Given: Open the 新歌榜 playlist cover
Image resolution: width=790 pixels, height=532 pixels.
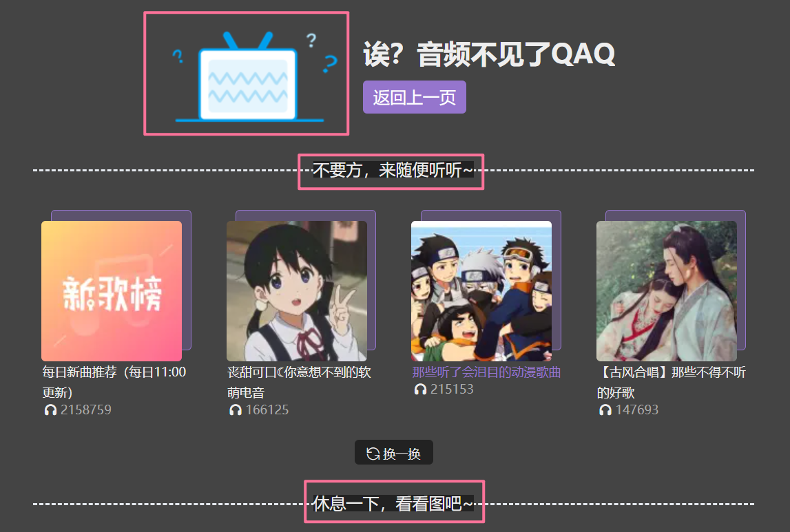Looking at the screenshot, I should [112, 291].
